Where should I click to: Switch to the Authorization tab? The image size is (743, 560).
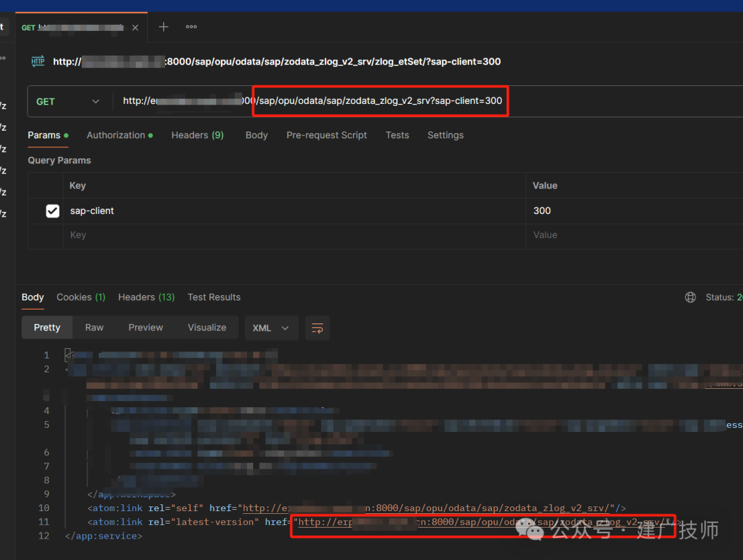point(120,136)
